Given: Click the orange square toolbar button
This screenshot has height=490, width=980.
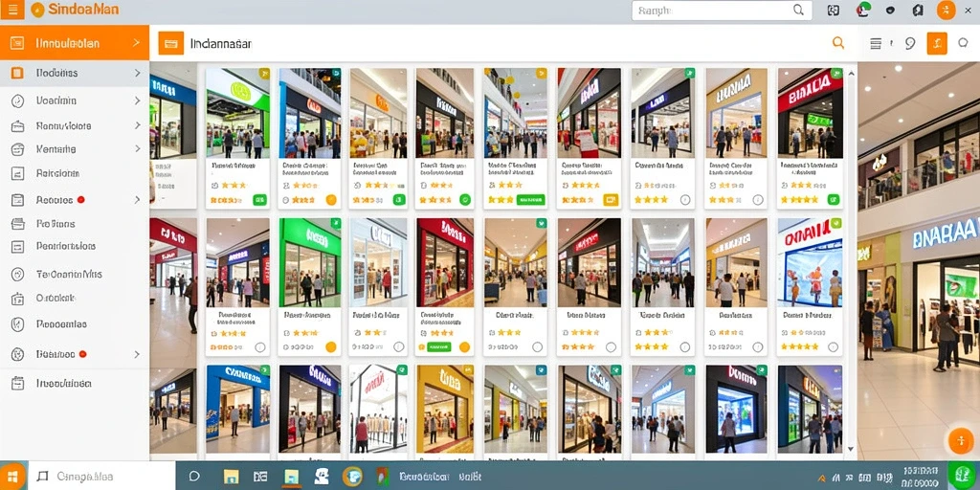Looking at the screenshot, I should pyautogui.click(x=937, y=43).
